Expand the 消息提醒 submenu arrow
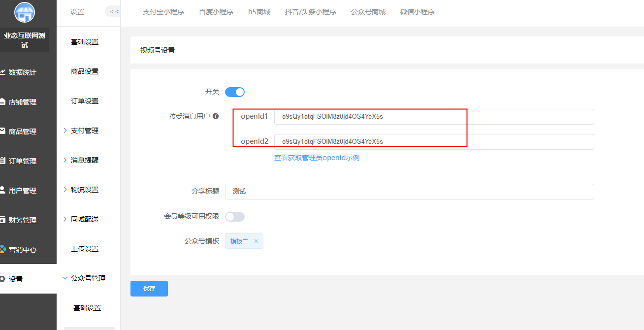The height and width of the screenshot is (330, 644). tap(65, 160)
